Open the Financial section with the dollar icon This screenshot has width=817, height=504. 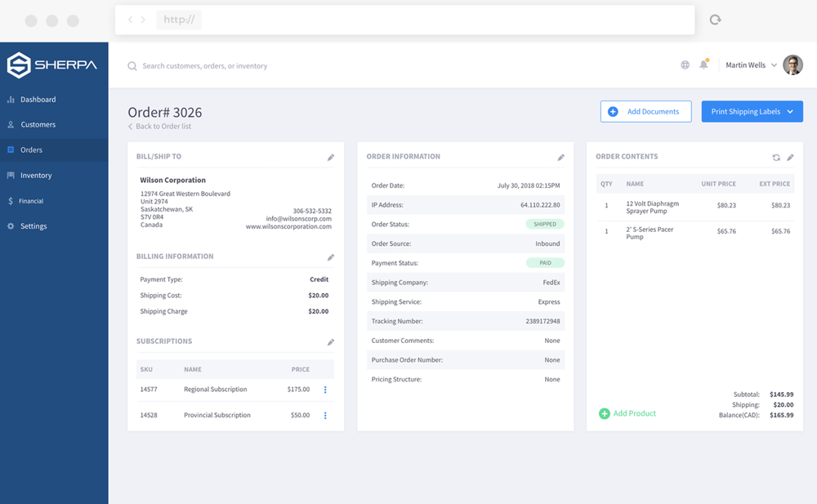(x=11, y=200)
